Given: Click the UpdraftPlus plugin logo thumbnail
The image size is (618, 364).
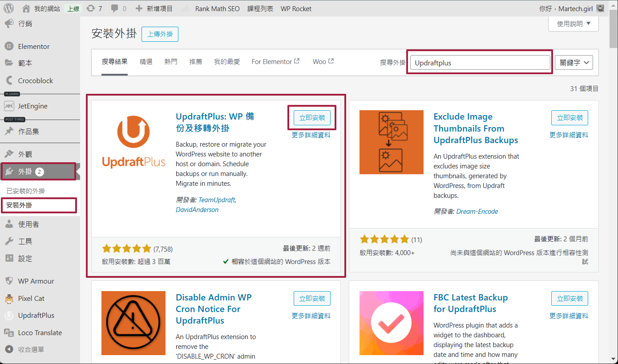Looking at the screenshot, I should point(133,142).
